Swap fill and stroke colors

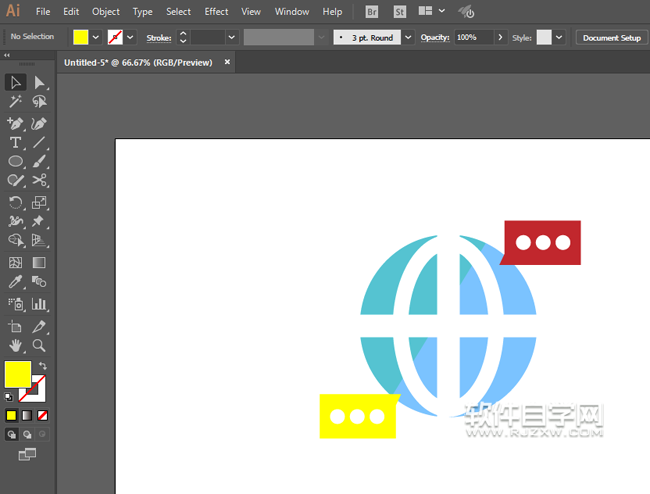click(43, 366)
